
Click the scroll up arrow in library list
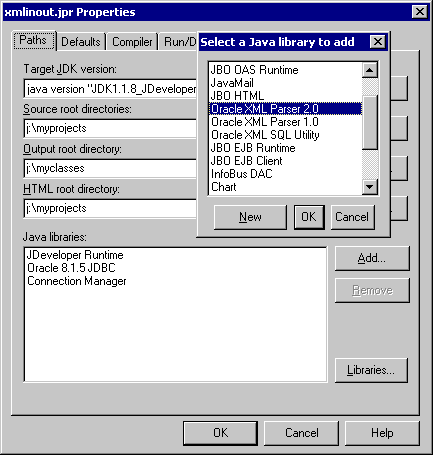click(370, 70)
